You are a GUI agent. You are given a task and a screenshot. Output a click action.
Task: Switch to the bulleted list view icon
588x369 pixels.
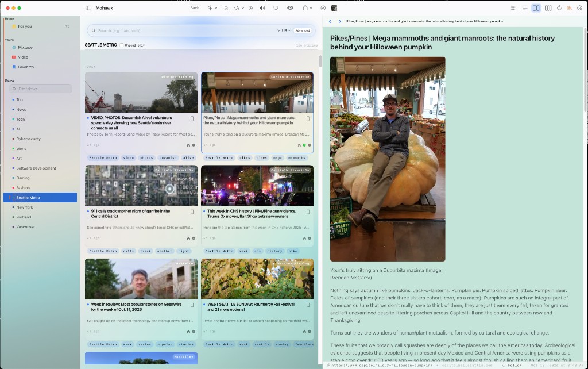[x=513, y=8]
